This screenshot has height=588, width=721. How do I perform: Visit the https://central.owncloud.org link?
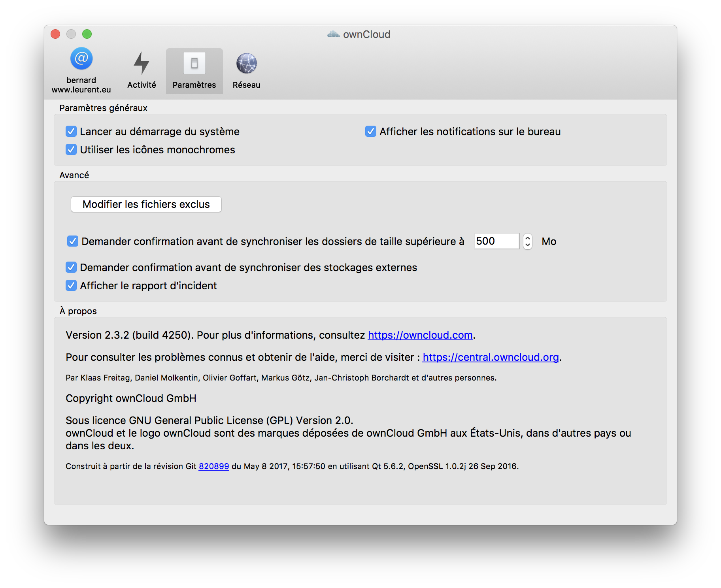(490, 357)
